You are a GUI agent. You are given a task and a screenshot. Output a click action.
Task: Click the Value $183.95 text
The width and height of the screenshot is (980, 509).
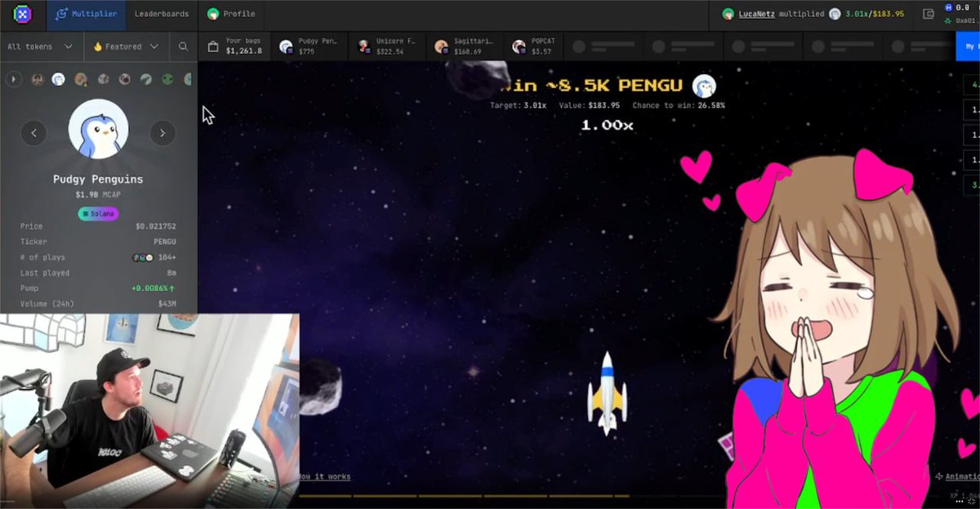[x=589, y=105]
